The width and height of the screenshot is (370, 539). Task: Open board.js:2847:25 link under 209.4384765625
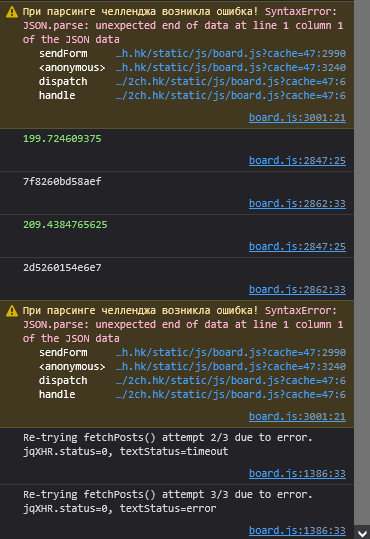(297, 246)
